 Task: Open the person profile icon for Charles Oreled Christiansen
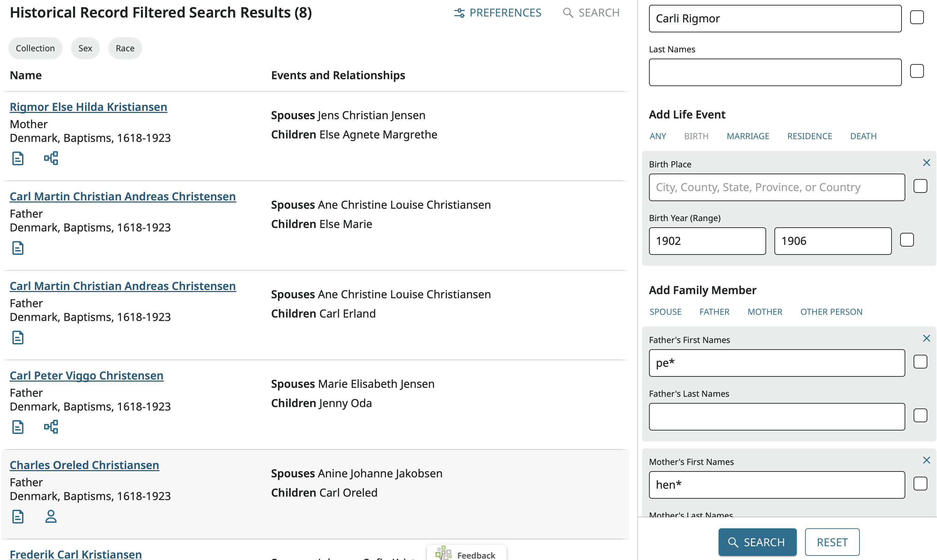pyautogui.click(x=51, y=516)
